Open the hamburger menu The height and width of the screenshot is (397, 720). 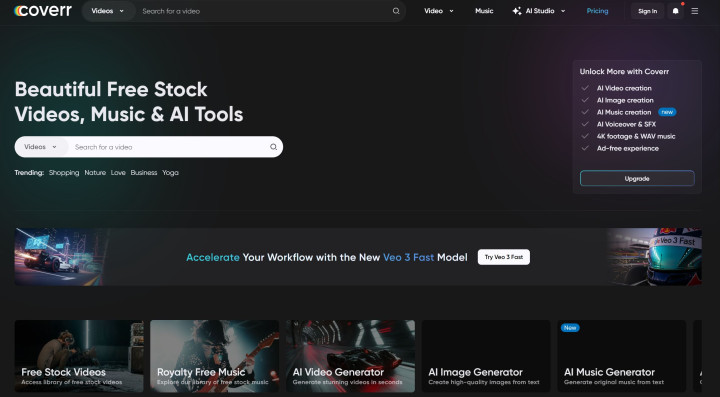pyautogui.click(x=695, y=11)
